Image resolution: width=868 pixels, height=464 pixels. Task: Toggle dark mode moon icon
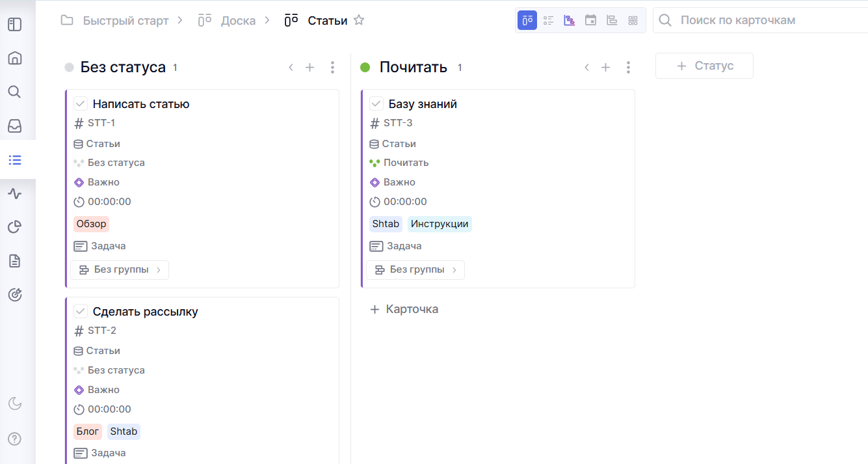tap(15, 403)
